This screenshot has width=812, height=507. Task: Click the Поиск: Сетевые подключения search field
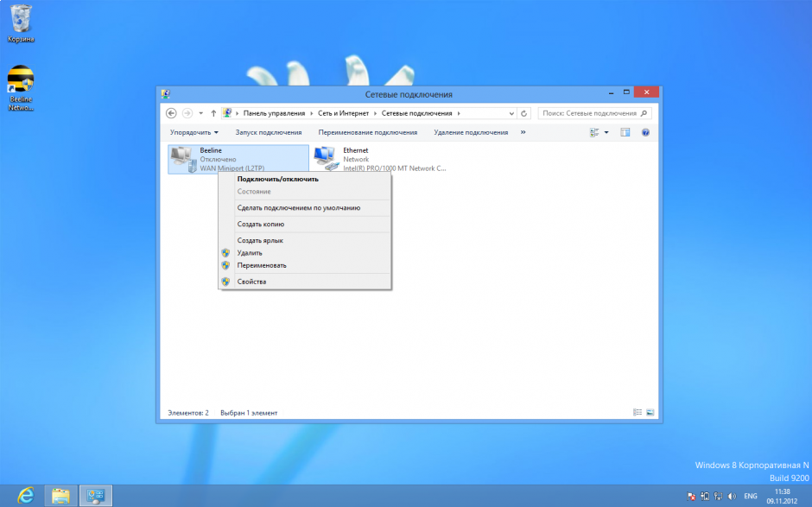pos(590,113)
